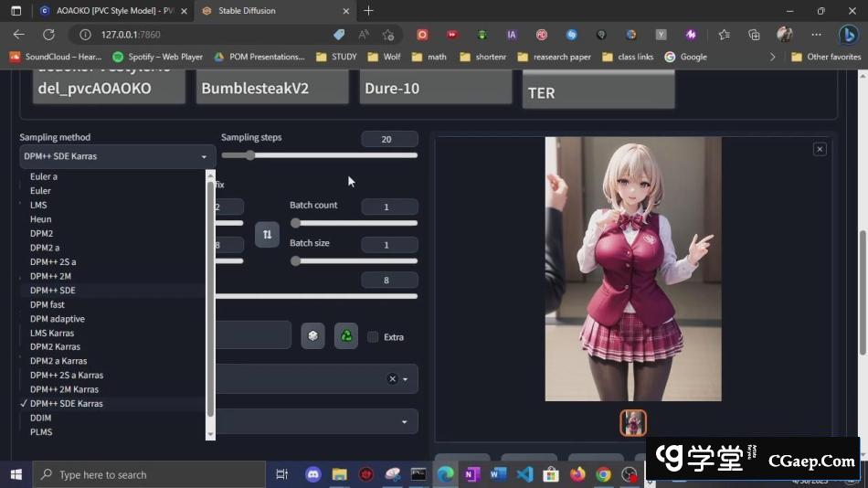Screen dimensions: 868x488
Task: Enable the Extra seed checkbox
Action: [373, 336]
